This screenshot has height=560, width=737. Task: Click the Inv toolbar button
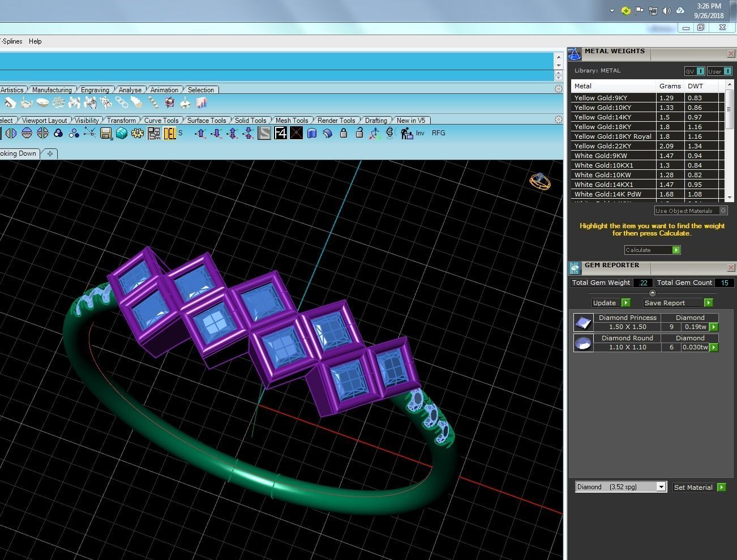click(420, 133)
